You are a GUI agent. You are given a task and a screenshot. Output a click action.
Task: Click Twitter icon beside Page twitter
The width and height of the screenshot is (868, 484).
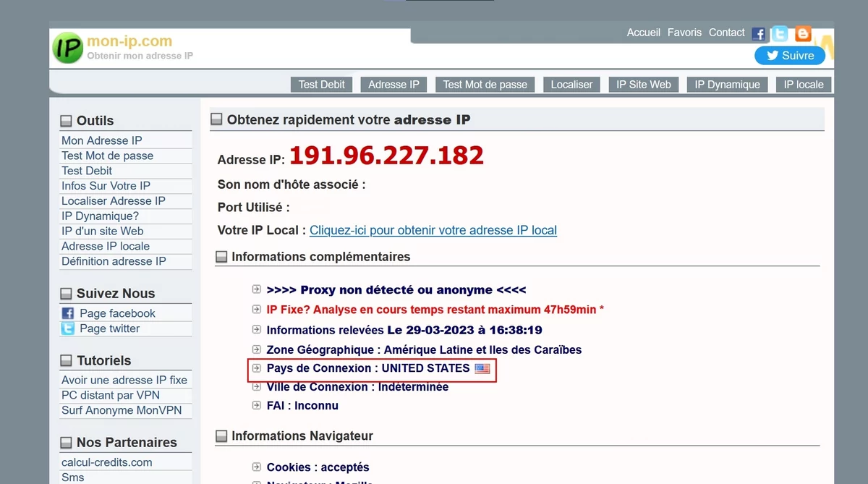point(68,328)
